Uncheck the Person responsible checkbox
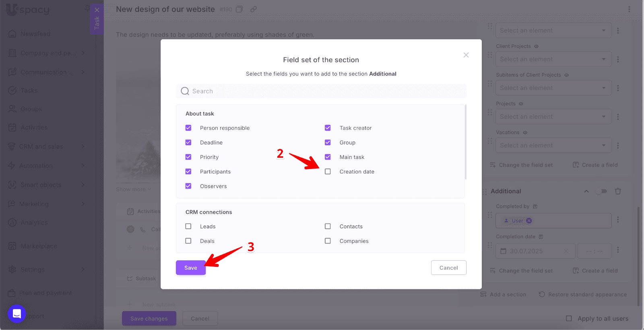Screen dimensions: 644x330 [x=188, y=128]
